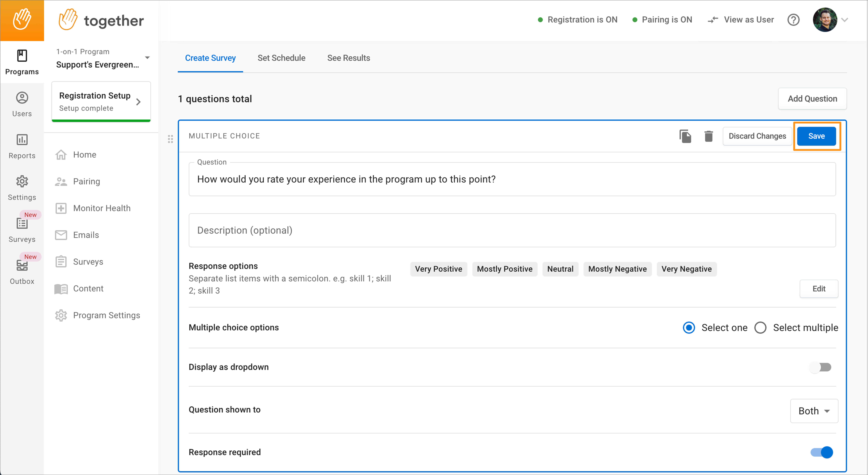Duplicate the multiple choice question
The width and height of the screenshot is (868, 475).
(685, 136)
